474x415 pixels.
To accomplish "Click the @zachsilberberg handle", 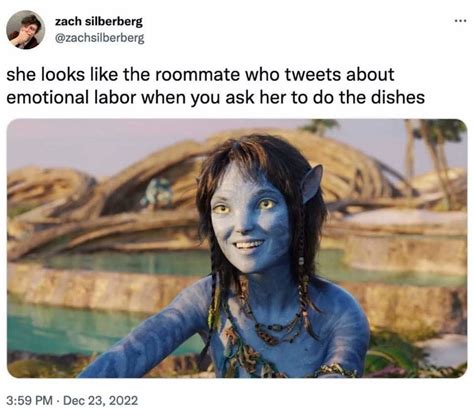I will pyautogui.click(x=99, y=38).
